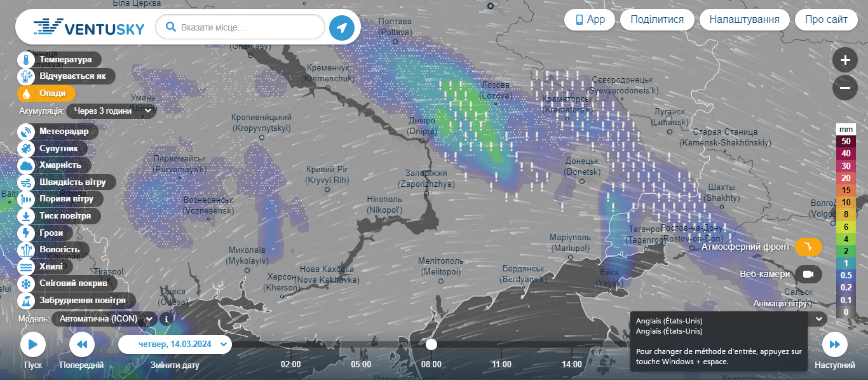868x380 pixels.
Task: Select the Грози thunderstorm layer icon
Action: click(x=26, y=233)
